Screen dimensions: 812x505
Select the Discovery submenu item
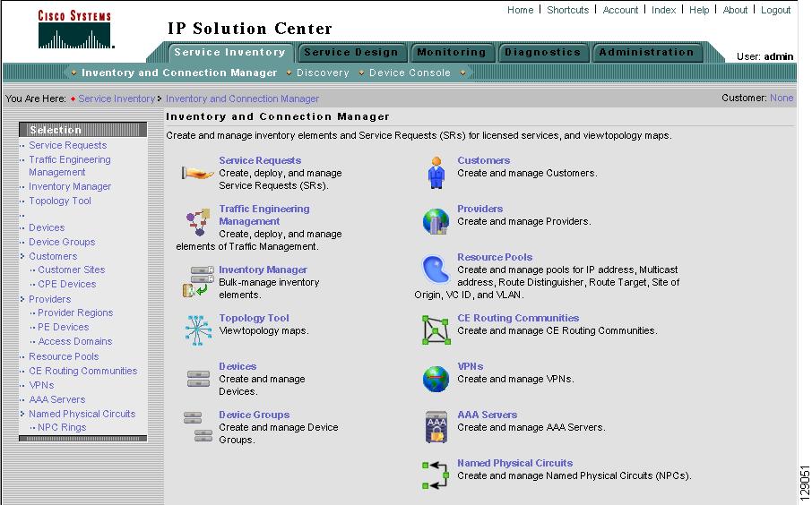pyautogui.click(x=323, y=73)
